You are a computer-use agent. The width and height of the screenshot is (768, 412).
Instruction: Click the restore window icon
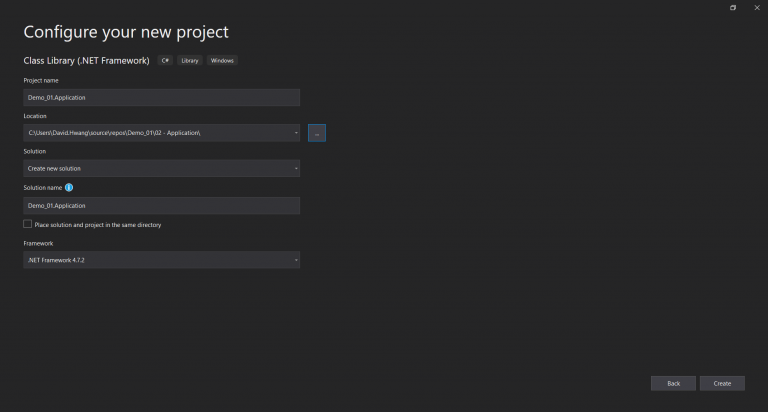(733, 7)
